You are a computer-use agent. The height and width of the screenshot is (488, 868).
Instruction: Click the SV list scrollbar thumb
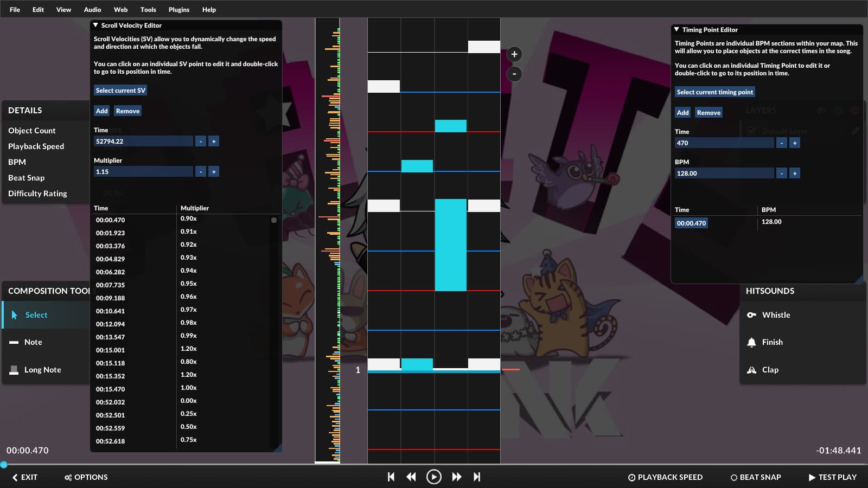click(x=274, y=220)
